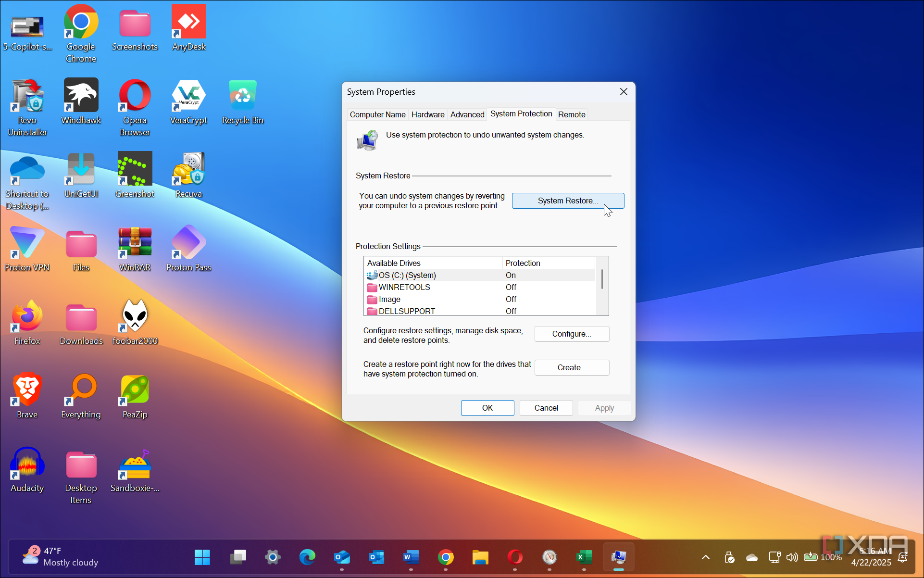The height and width of the screenshot is (578, 924).
Task: Open Proton VPN
Action: (x=27, y=243)
